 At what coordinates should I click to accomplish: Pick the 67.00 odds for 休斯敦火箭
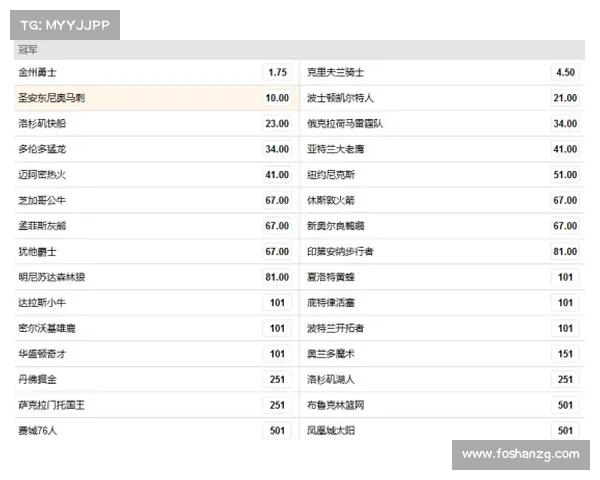point(565,200)
